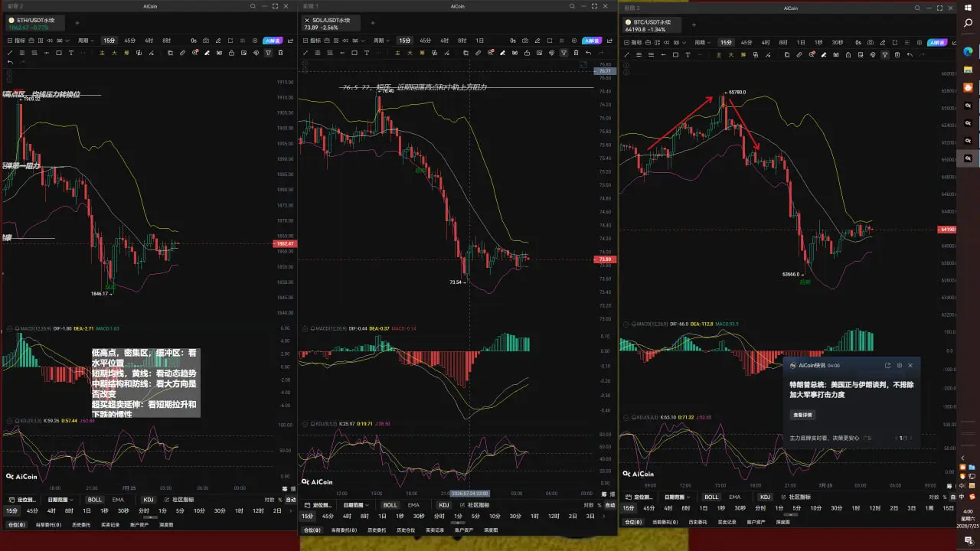980x551 pixels.
Task: Pick the rectangle drawing tool on BTC chart
Action: coord(675,54)
